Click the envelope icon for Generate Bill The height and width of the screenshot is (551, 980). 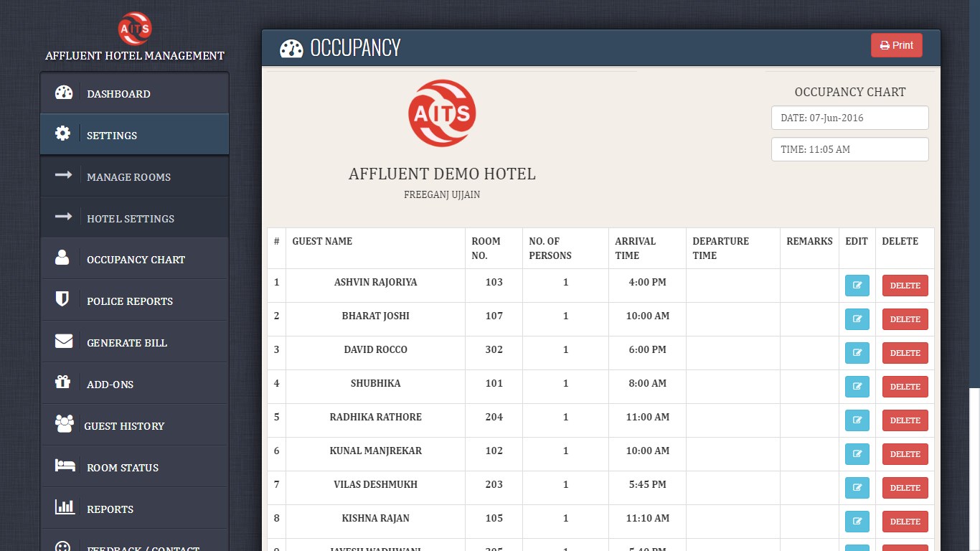click(x=64, y=341)
